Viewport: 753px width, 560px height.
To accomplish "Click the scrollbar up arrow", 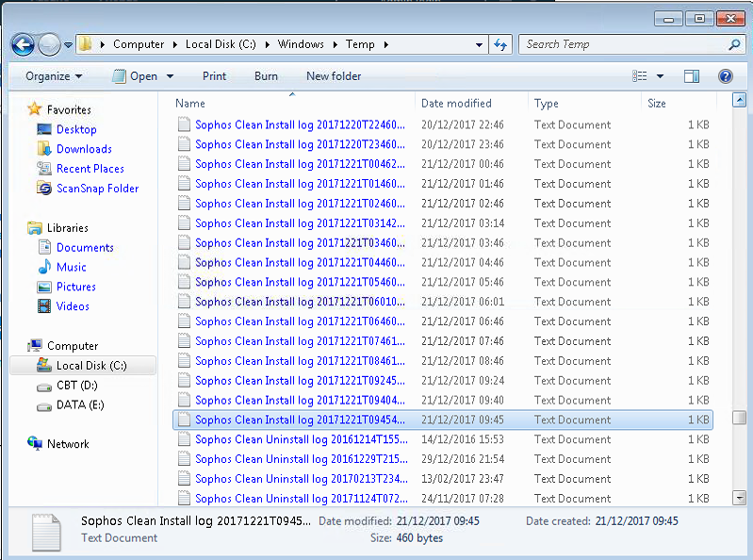I will tap(739, 100).
